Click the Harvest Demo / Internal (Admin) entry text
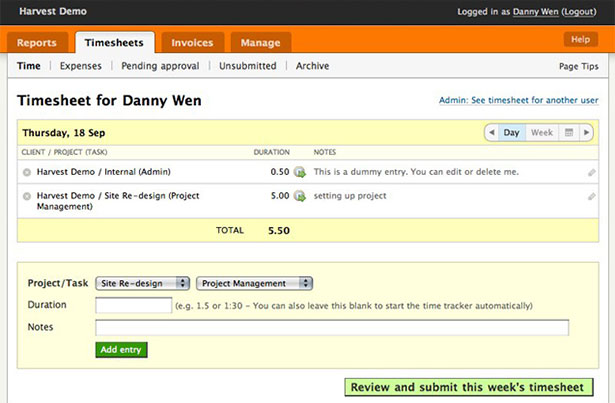Screen dimensions: 615x403 pos(104,172)
